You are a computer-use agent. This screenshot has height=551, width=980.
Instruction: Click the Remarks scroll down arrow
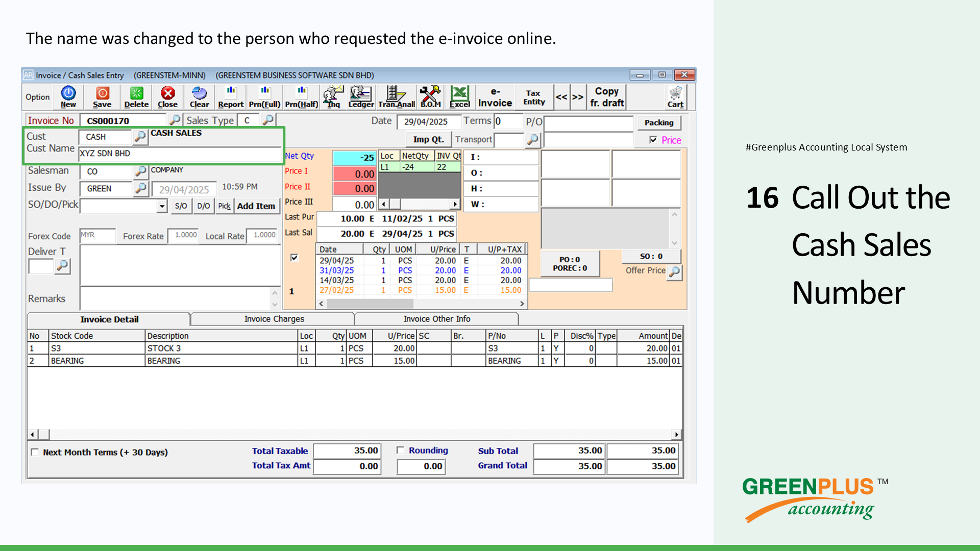[x=275, y=305]
